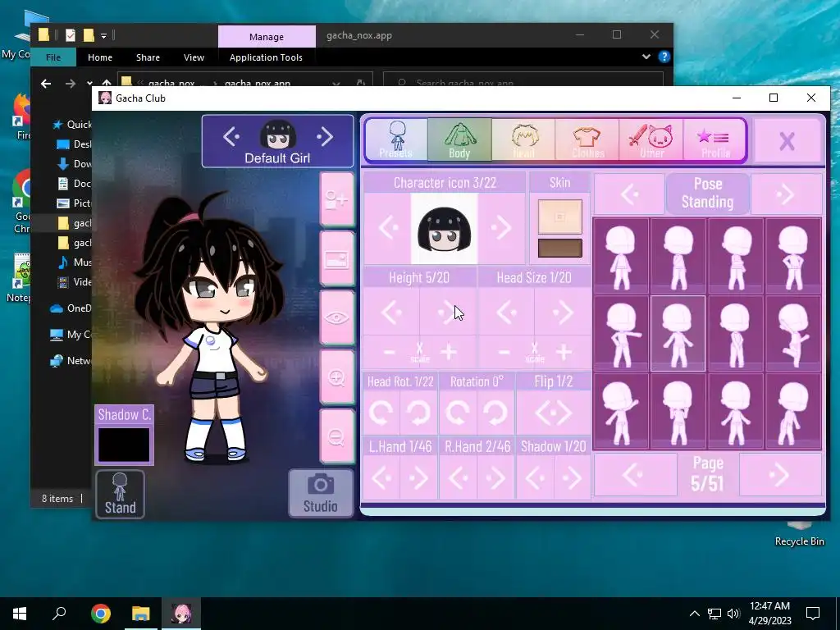Click the Stand pose button
The width and height of the screenshot is (840, 630).
tap(120, 494)
